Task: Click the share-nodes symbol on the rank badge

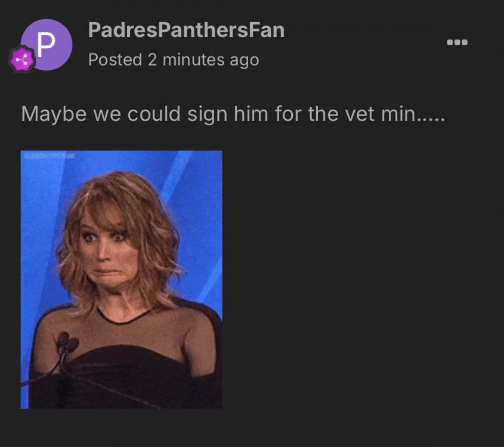Action: click(22, 60)
